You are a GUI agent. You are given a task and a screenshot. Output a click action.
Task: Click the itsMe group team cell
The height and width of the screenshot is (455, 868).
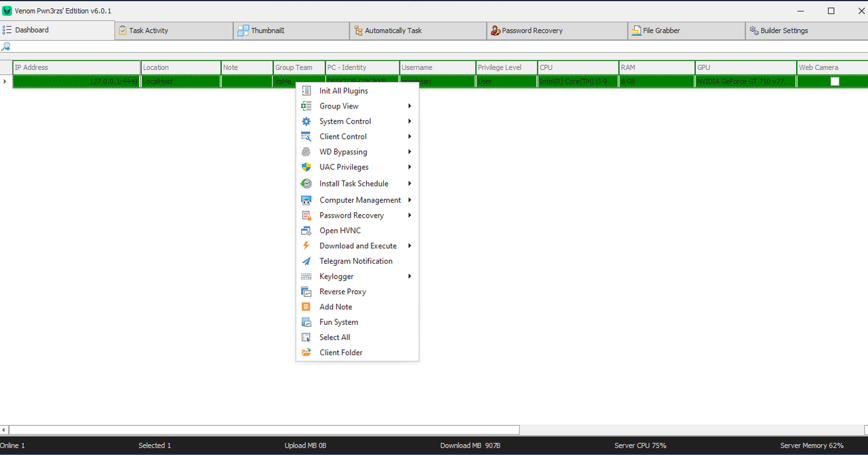(x=299, y=81)
